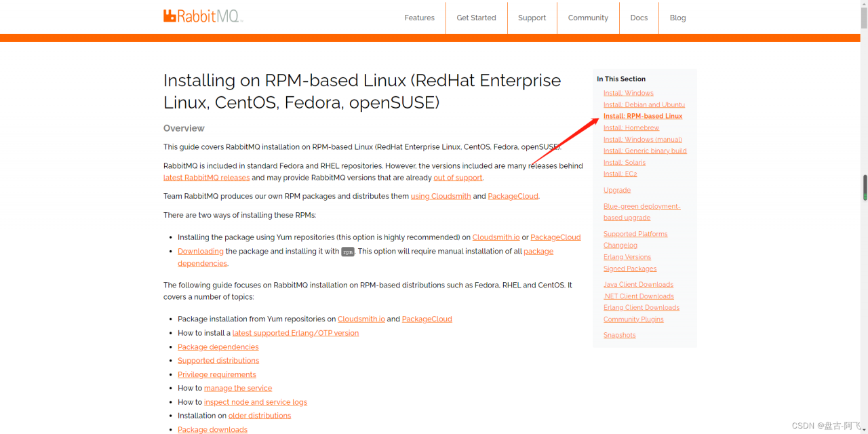Open Package dependencies topic link

point(218,347)
